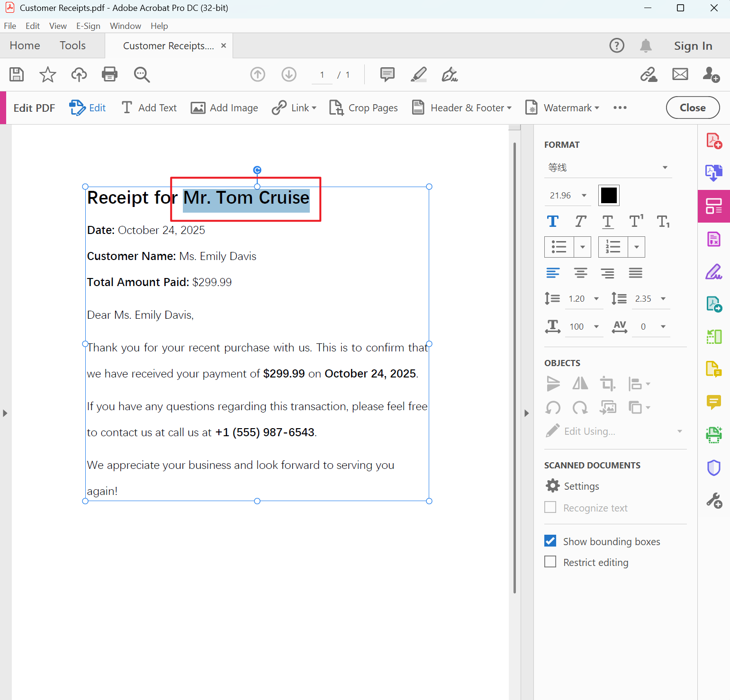
Task: Click the Save file icon
Action: (x=17, y=74)
